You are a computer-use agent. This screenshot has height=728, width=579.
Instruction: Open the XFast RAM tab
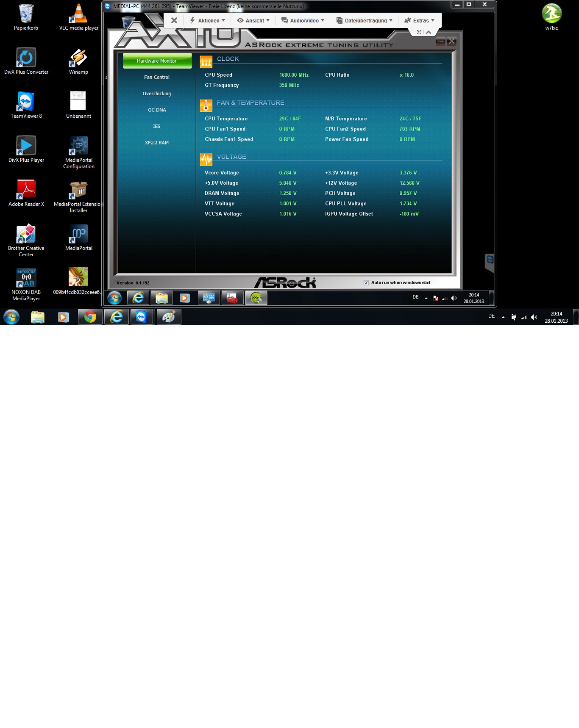(157, 143)
